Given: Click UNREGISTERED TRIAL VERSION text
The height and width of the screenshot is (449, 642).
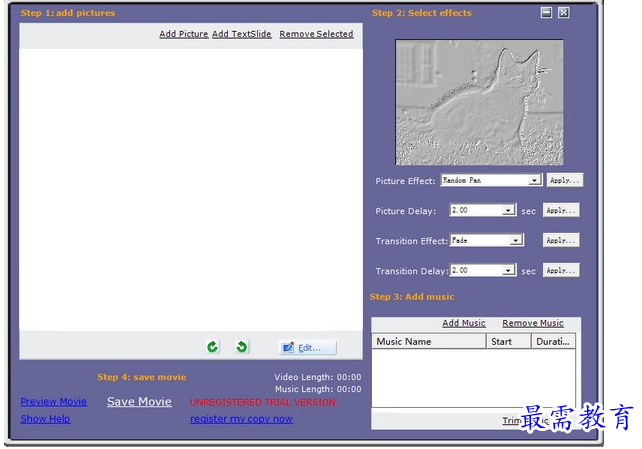Looking at the screenshot, I should (263, 402).
